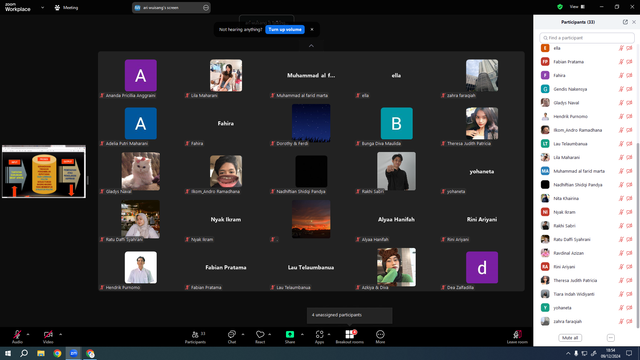Image resolution: width=640 pixels, height=360 pixels.
Task: Open the More options icon
Action: (380, 334)
